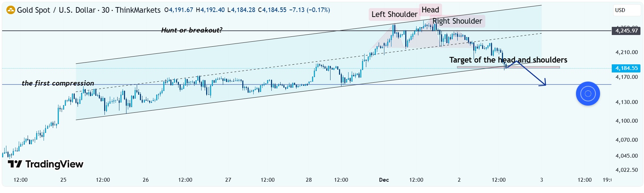Click "the first compression" annotation text
This screenshot has height=193, width=644.
[x=58, y=83]
